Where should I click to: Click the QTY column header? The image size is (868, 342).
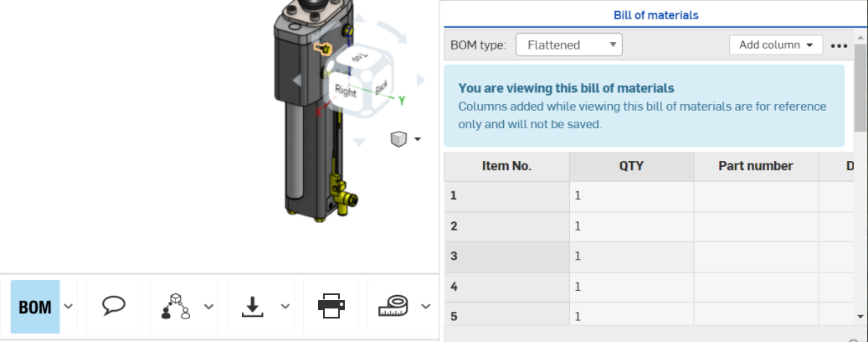point(631,166)
